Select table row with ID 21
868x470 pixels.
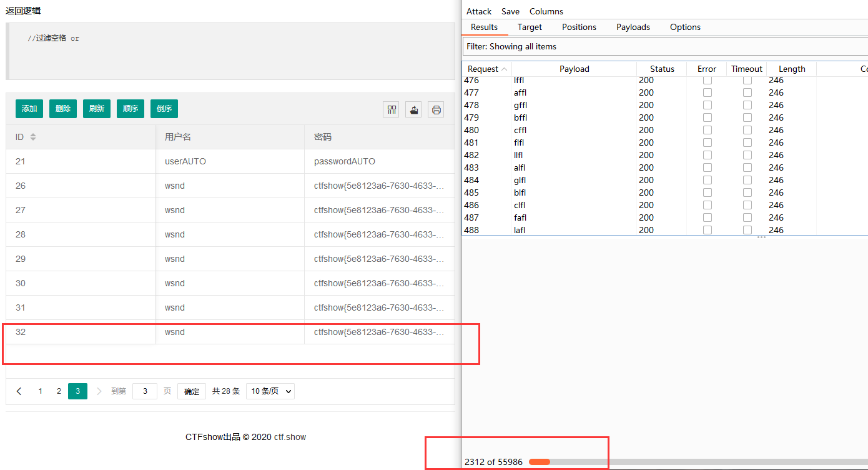coord(230,161)
